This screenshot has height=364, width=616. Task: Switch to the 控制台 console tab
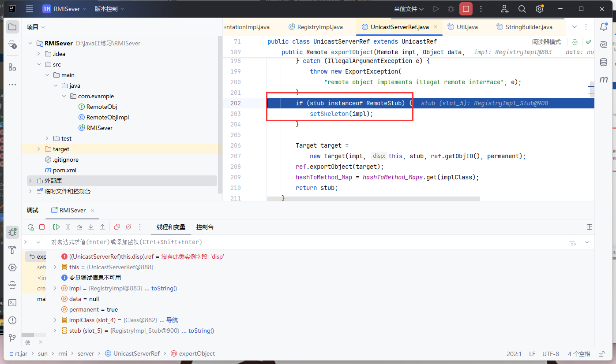(x=205, y=227)
